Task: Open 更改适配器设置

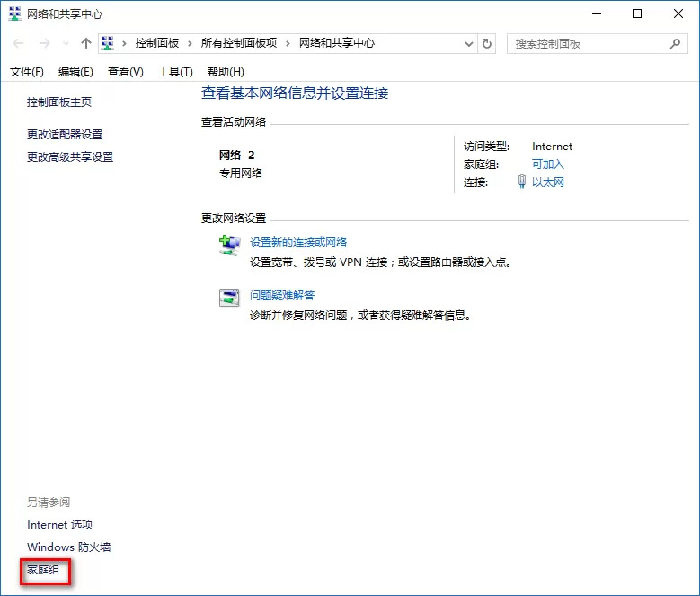Action: [65, 134]
